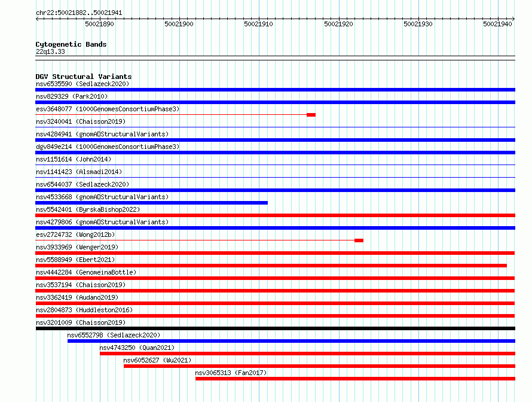
Task: Select the short blue bar of nsv4533668
Action: 152,203
